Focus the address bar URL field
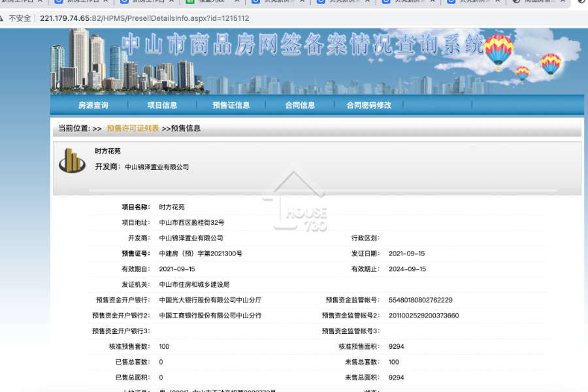This screenshot has height=392, width=588. pyautogui.click(x=144, y=18)
